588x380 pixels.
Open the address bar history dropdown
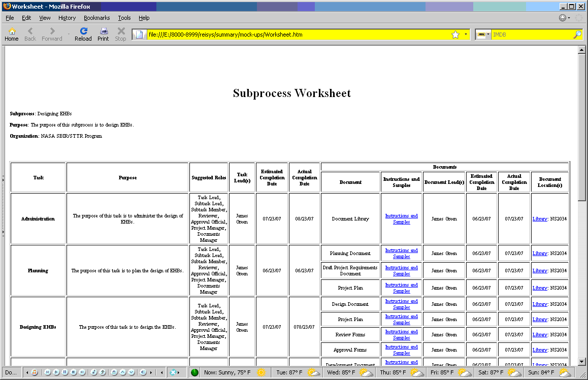click(466, 35)
